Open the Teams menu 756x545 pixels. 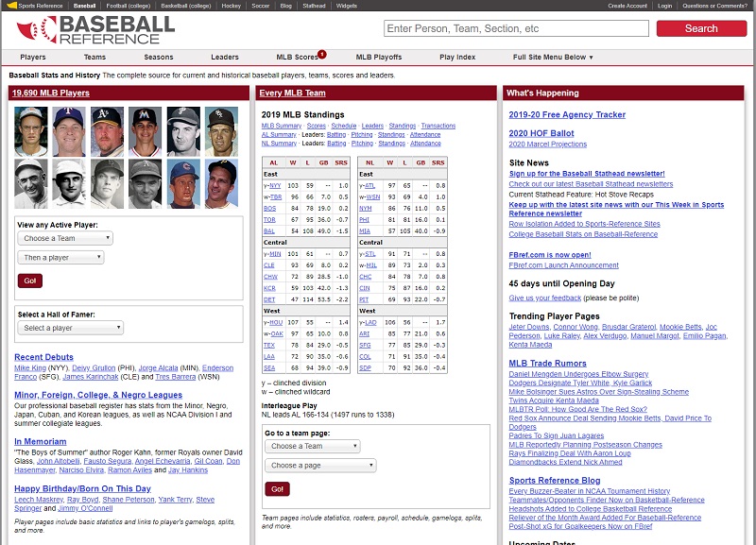click(94, 57)
